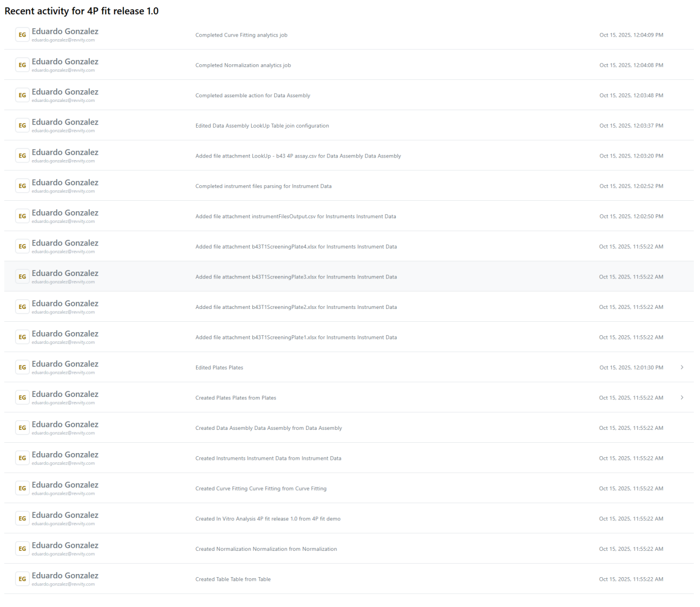700x607 pixels.
Task: Click the EG avatar on the Completed assemble action row
Action: [22, 95]
